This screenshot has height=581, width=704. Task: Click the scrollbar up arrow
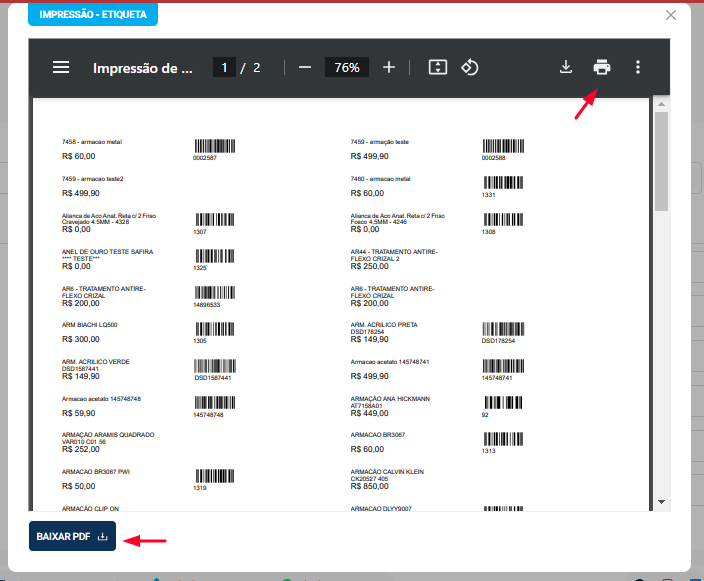click(661, 103)
